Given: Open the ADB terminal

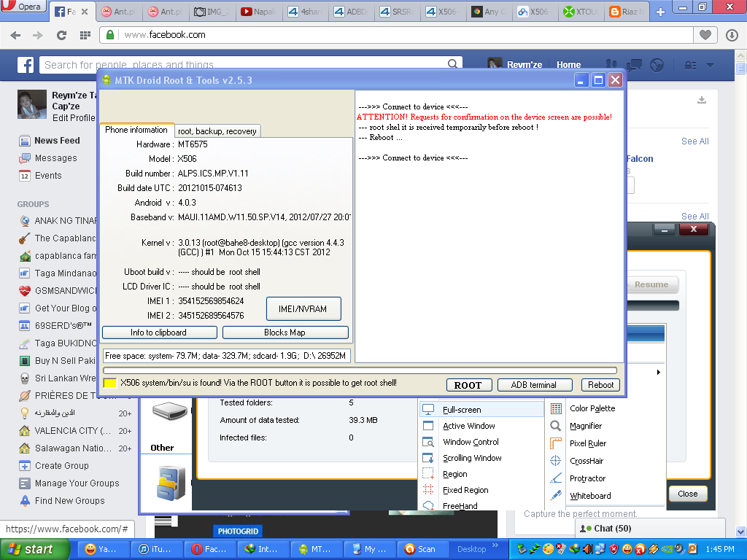Looking at the screenshot, I should pyautogui.click(x=533, y=385).
